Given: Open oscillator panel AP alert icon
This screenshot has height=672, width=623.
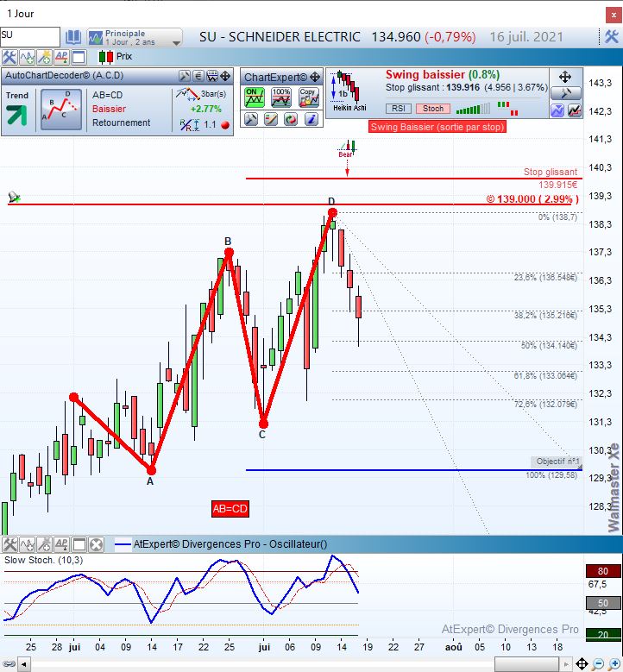Looking at the screenshot, I should pos(61,544).
